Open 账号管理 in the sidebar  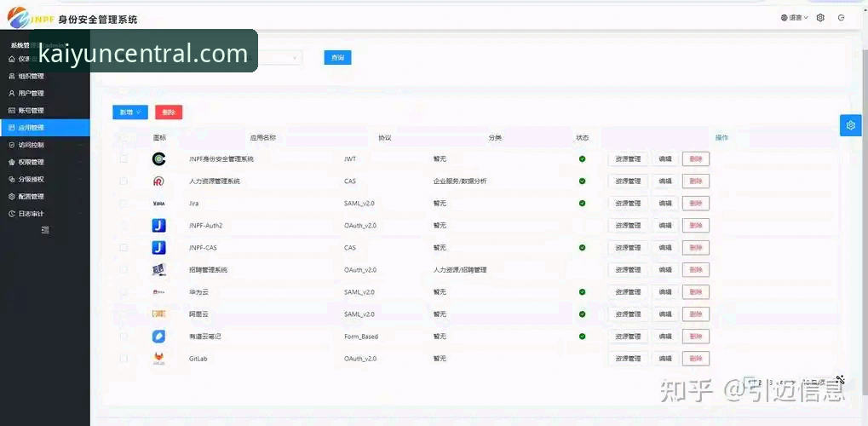(x=45, y=110)
